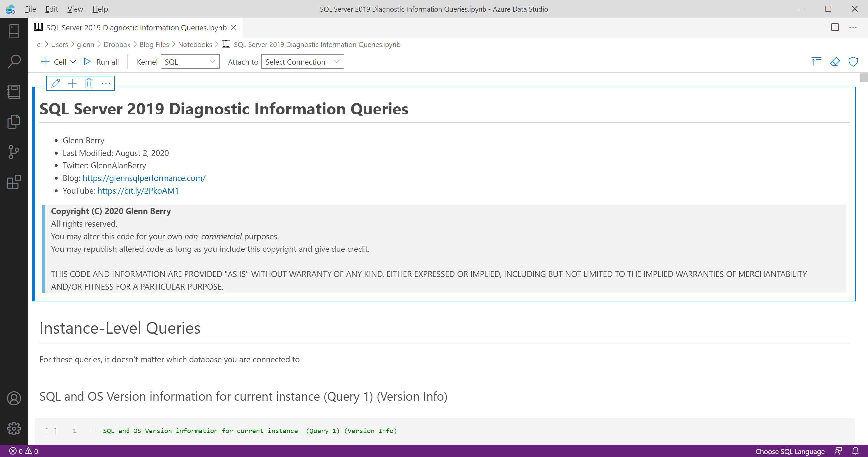Select the Search icon in the activity bar
868x457 pixels.
pyautogui.click(x=14, y=61)
